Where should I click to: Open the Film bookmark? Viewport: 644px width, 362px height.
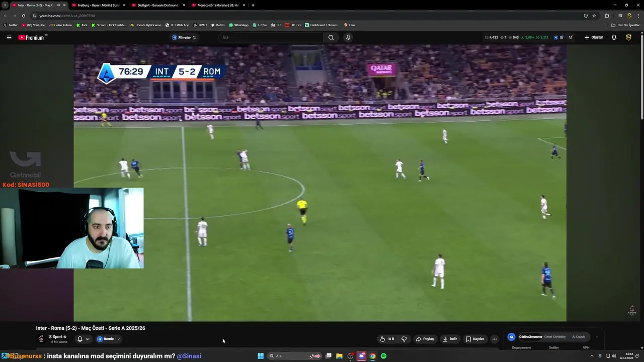(350, 25)
